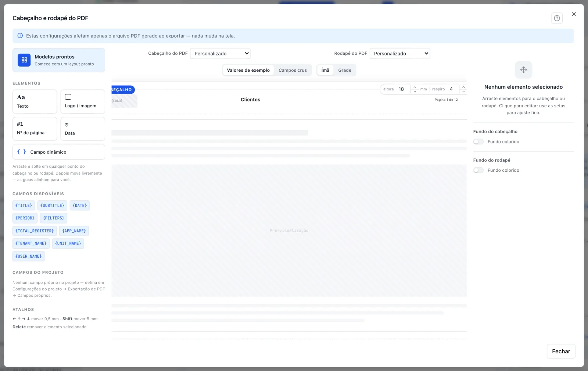
Task: Click the {TITLE} field chip
Action: click(x=24, y=206)
